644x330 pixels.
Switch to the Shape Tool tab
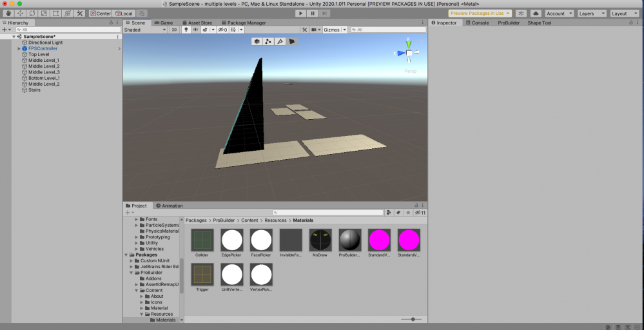tap(540, 23)
